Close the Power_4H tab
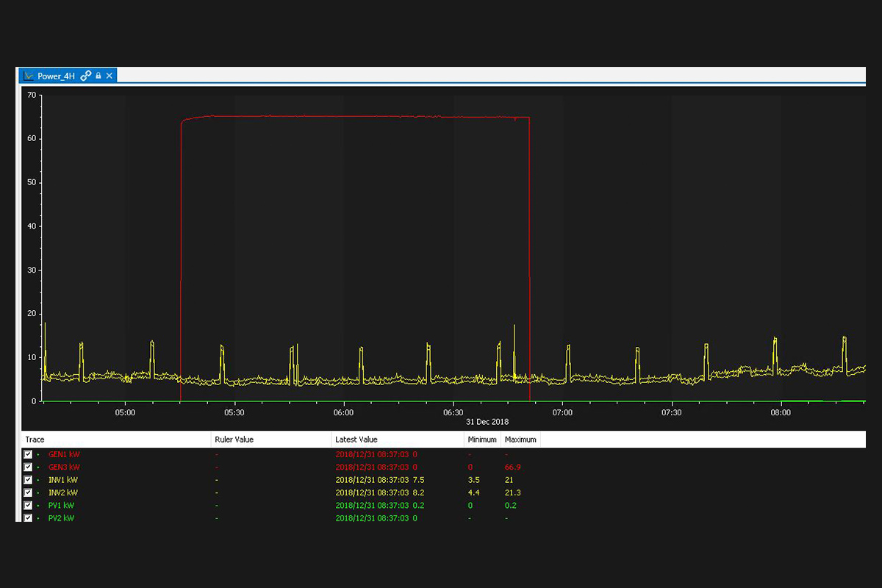Viewport: 882px width, 588px height. pos(110,76)
